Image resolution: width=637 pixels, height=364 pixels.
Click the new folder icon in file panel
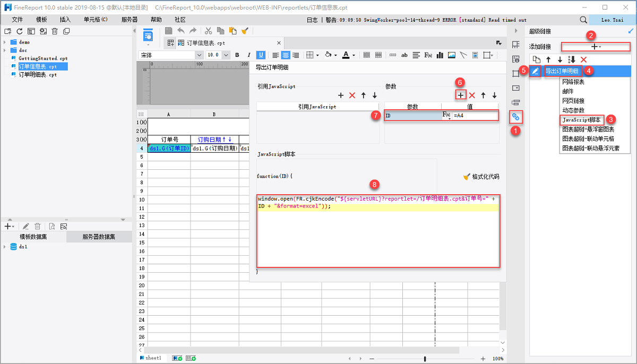pos(7,31)
